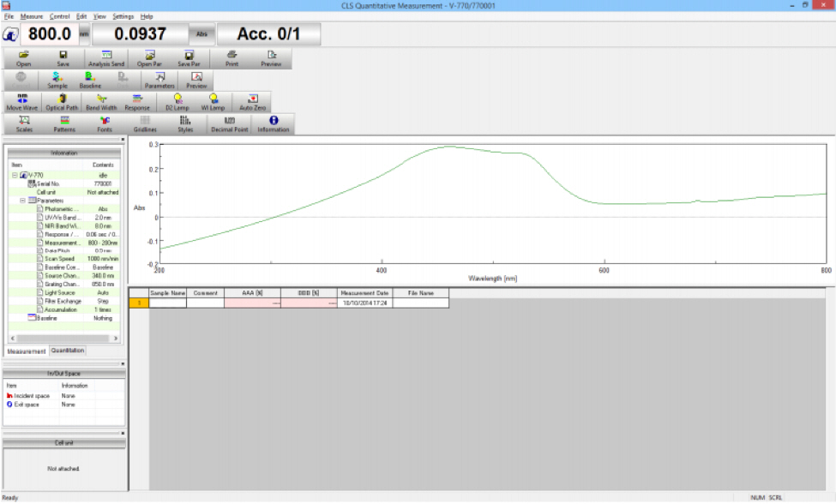Viewport: 836px width, 504px height.
Task: Click the Analysis Send toolbar icon
Action: [106, 58]
